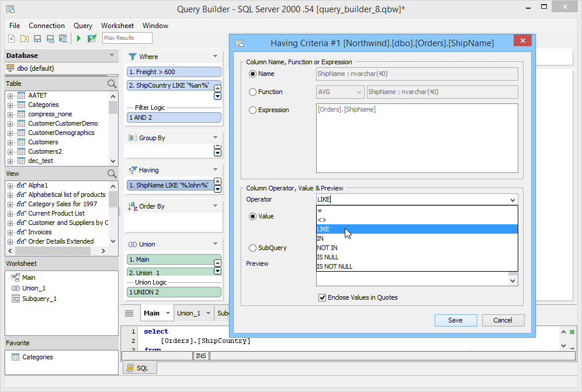The width and height of the screenshot is (582, 392).
Task: Open the File menu
Action: click(x=15, y=26)
